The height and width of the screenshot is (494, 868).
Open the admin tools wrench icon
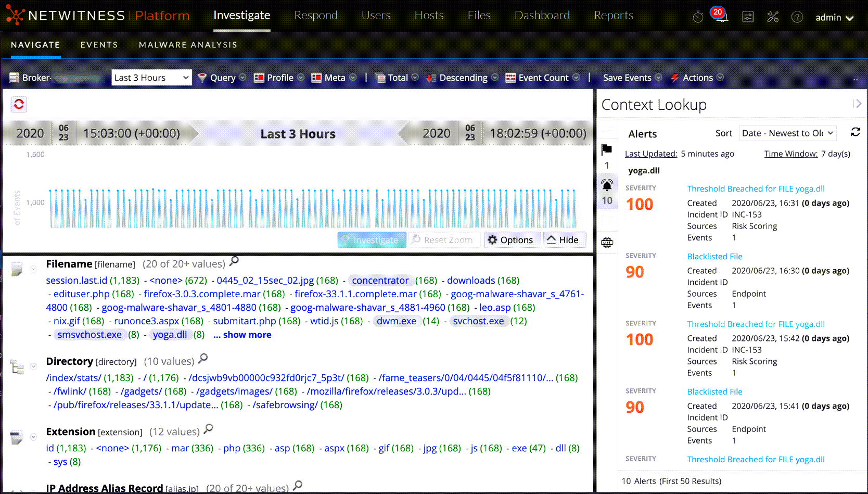773,17
